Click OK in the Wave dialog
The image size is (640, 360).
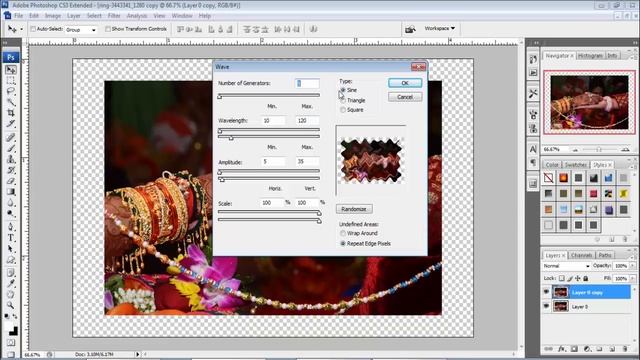tap(405, 83)
